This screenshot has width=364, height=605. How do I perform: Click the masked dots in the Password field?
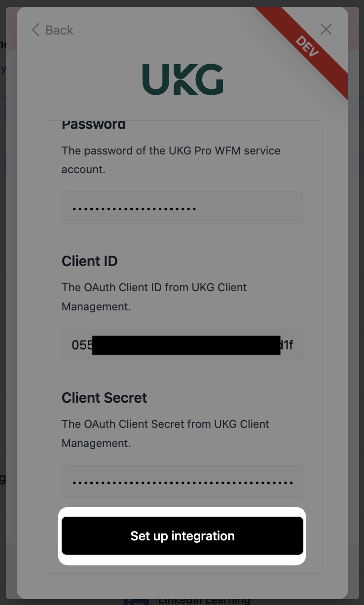[134, 209]
